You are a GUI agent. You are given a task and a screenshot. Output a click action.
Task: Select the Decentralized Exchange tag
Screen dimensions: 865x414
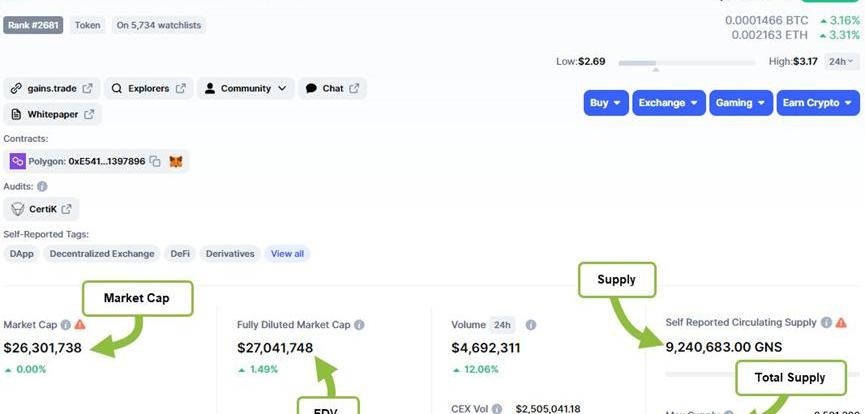[102, 254]
